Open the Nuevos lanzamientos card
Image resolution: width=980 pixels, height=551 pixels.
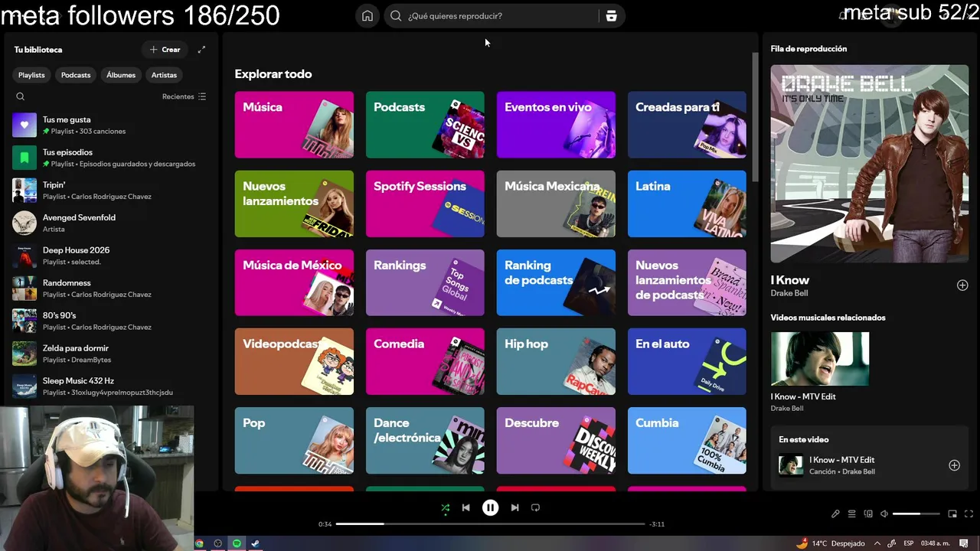[x=294, y=204]
